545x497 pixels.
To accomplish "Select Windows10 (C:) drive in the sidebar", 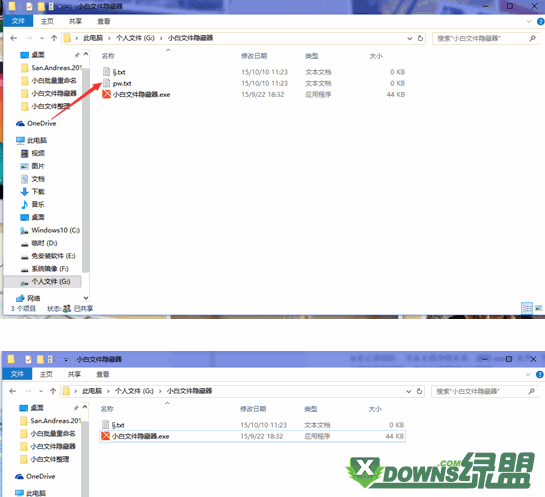I will [50, 230].
